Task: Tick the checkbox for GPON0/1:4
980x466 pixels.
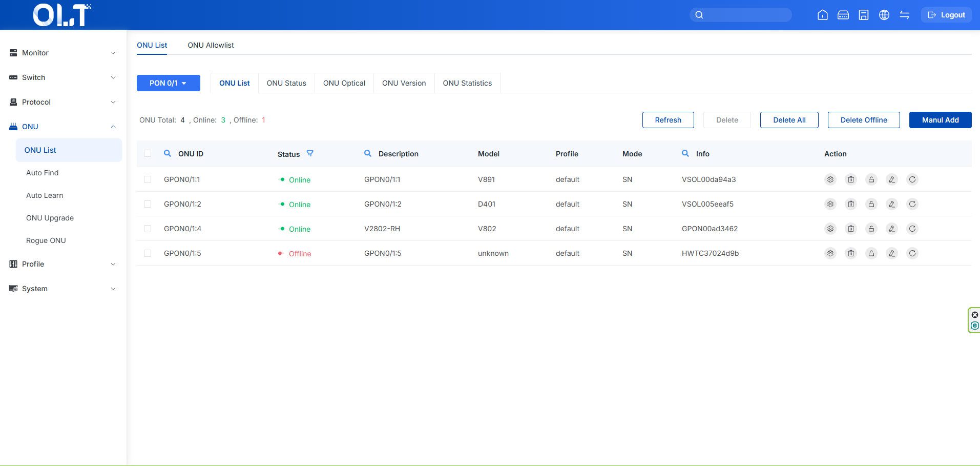Action: 148,229
